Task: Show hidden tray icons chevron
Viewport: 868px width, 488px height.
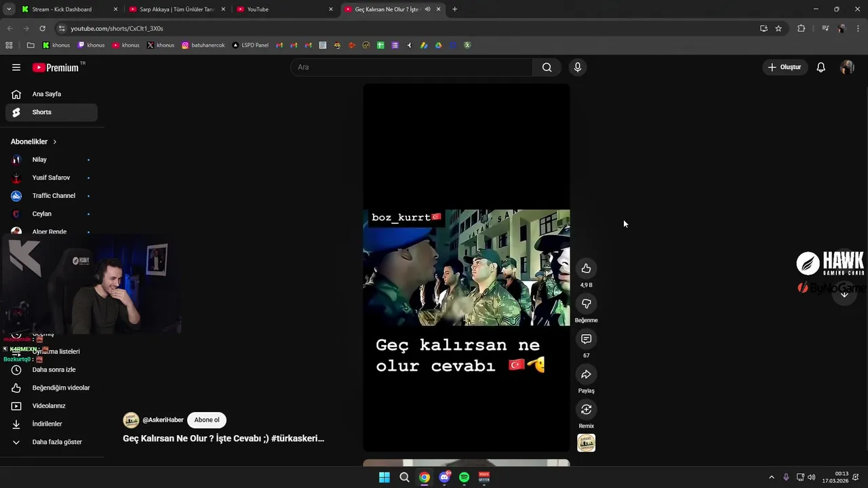Action: click(x=771, y=477)
